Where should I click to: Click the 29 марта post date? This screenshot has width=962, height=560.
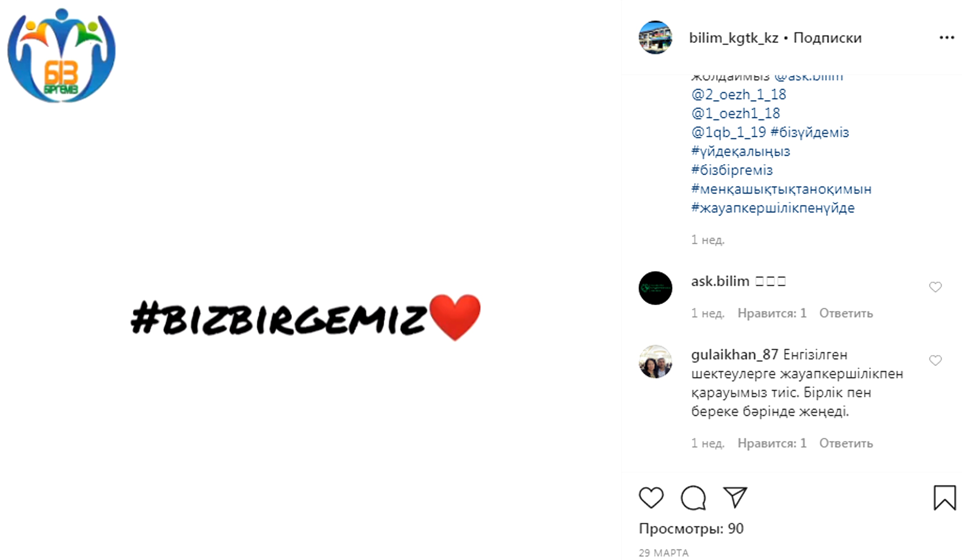[663, 553]
